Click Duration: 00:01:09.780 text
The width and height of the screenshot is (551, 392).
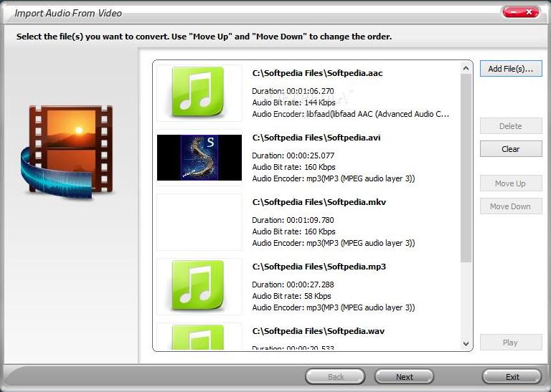pyautogui.click(x=293, y=220)
